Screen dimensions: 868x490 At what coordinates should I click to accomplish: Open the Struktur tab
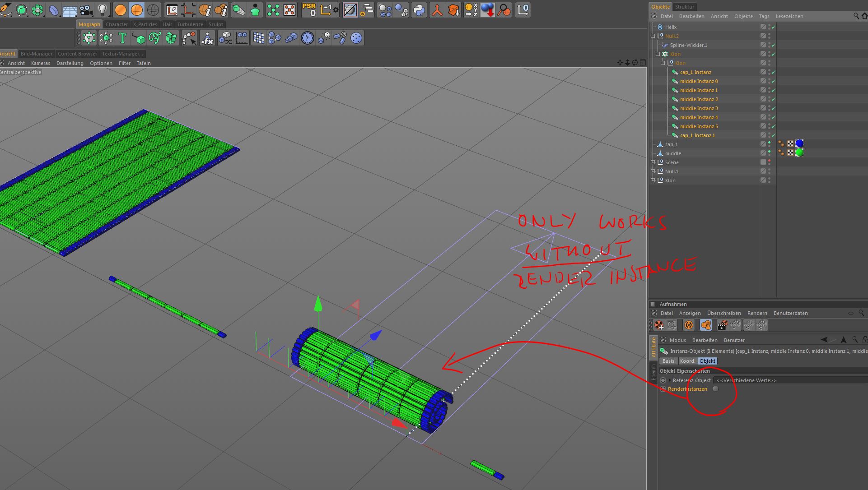tap(684, 7)
